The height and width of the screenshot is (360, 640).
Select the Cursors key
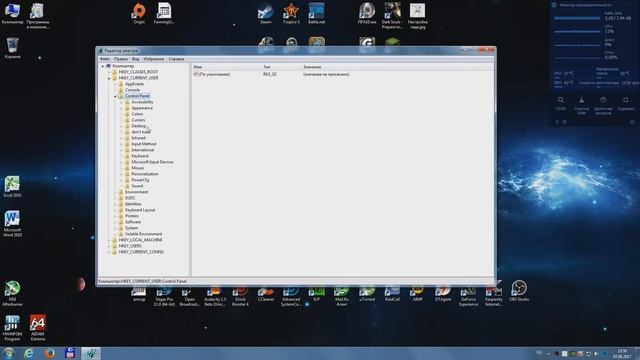[x=138, y=120]
